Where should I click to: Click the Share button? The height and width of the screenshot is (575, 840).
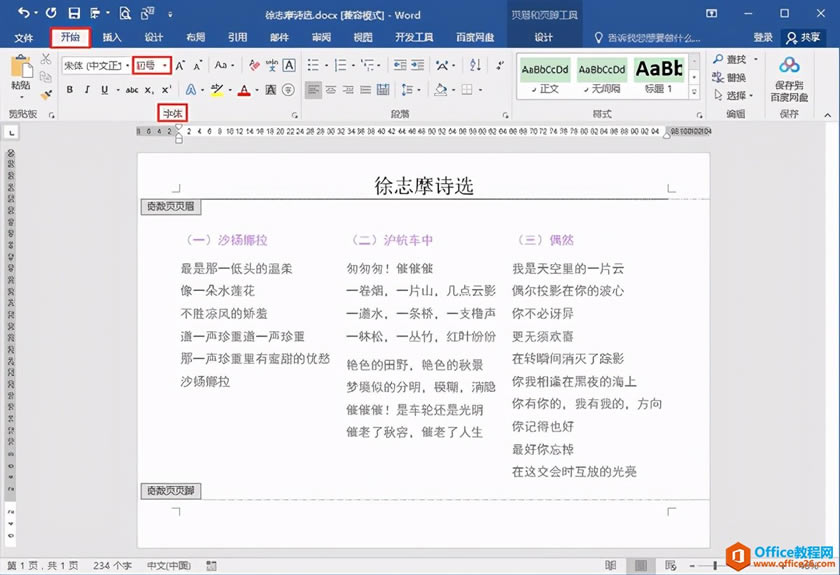pos(803,37)
